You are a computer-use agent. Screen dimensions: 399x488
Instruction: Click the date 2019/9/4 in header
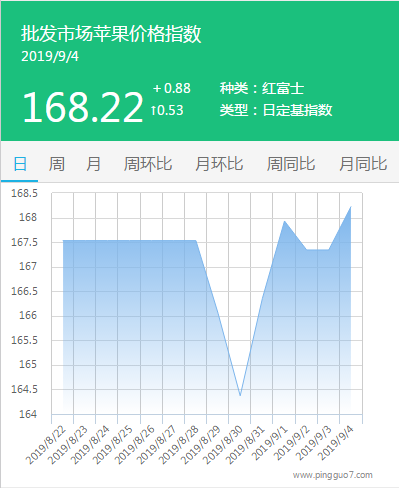50,56
